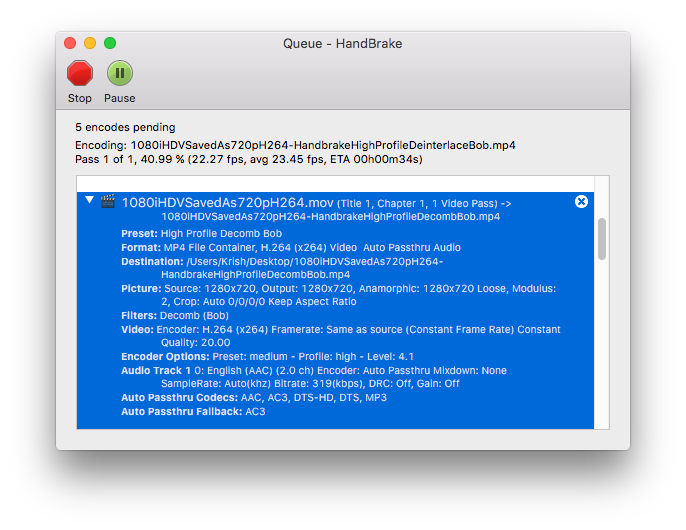The image size is (686, 530).
Task: Click the 'Pause' label under the green icon
Action: (x=119, y=98)
